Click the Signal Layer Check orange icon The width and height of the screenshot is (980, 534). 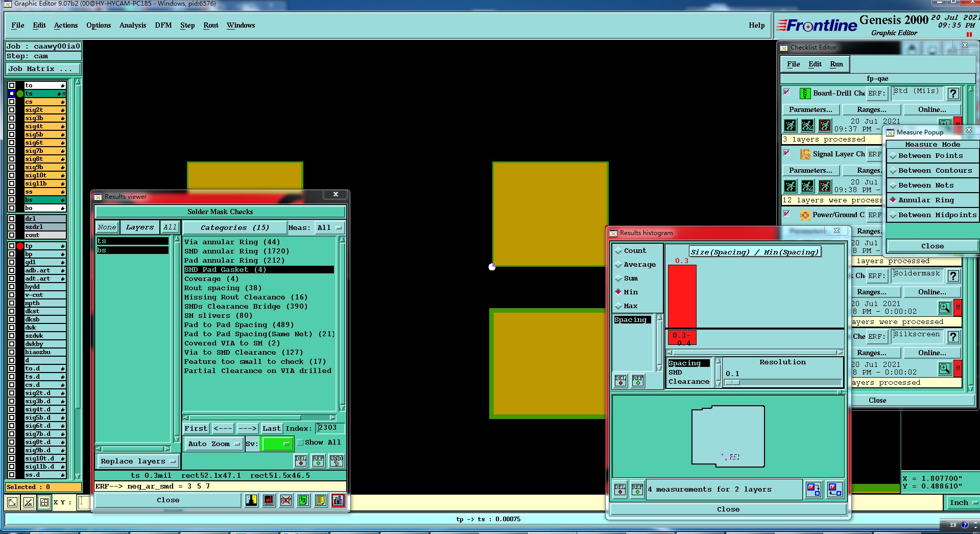point(805,154)
